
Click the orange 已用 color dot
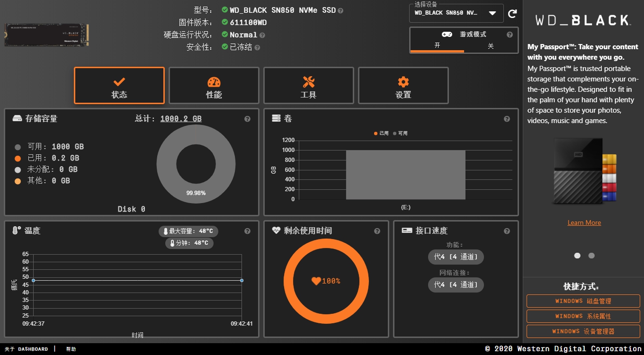(18, 158)
